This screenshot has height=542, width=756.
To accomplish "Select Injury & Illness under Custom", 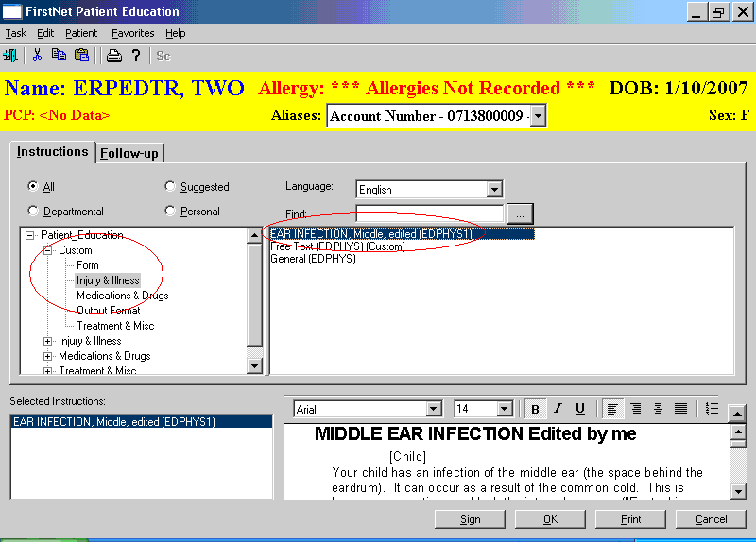I will (x=108, y=280).
